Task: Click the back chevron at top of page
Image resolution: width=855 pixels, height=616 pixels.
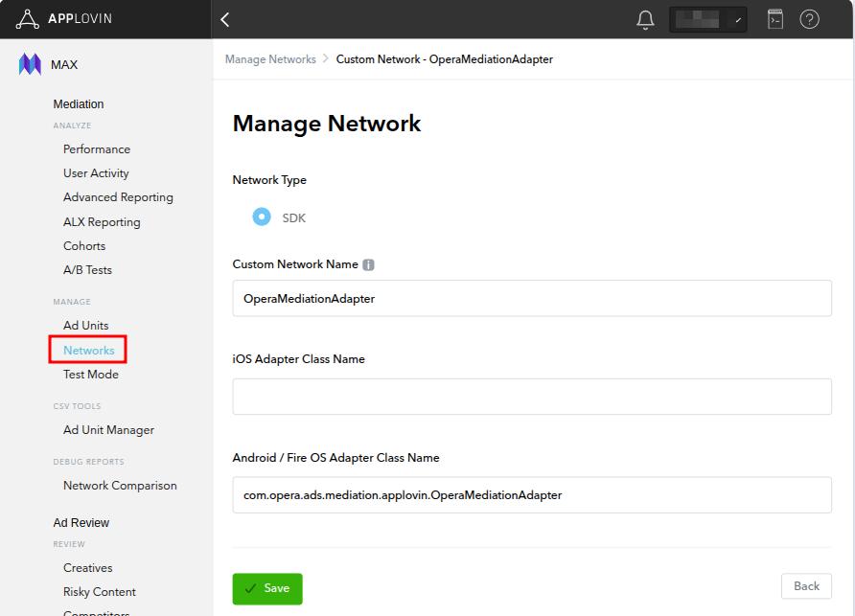Action: coord(226,19)
